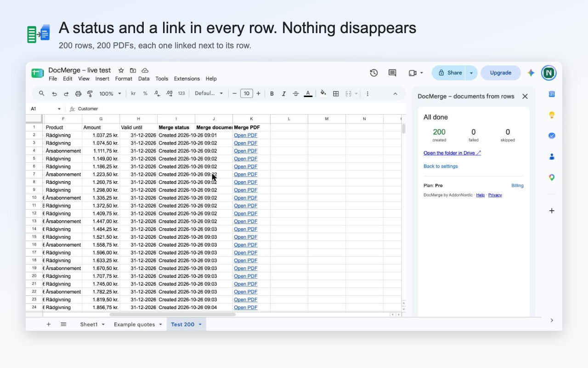This screenshot has width=588, height=368.
Task: Open the font Default dropdown
Action: tap(209, 93)
